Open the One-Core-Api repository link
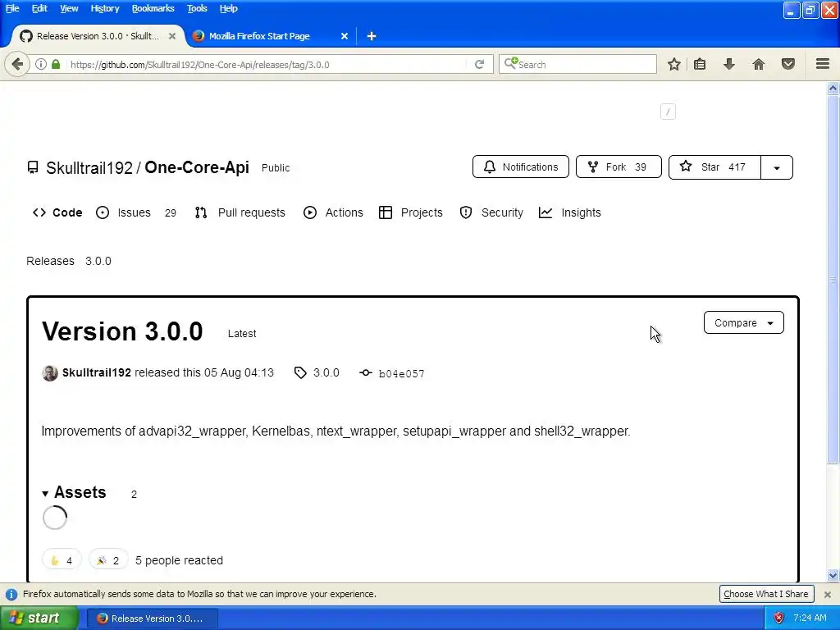 click(197, 167)
